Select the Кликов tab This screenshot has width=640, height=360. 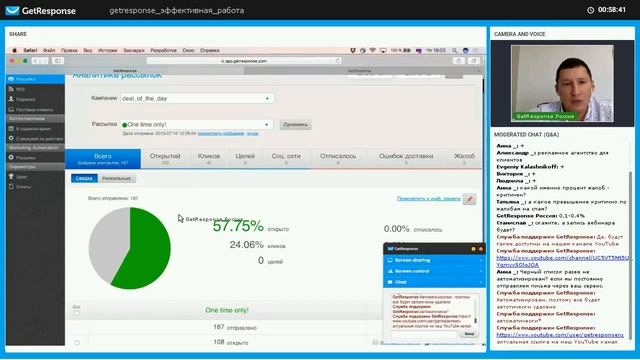pyautogui.click(x=209, y=158)
